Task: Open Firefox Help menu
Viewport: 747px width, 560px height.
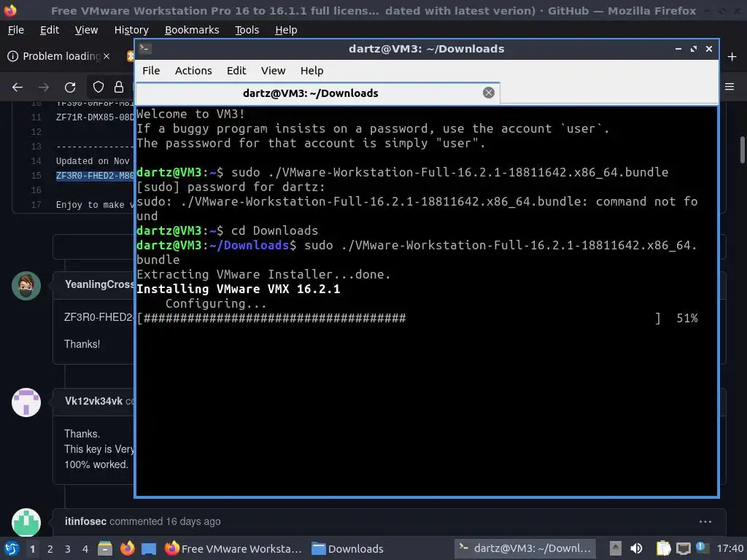Action: (286, 30)
